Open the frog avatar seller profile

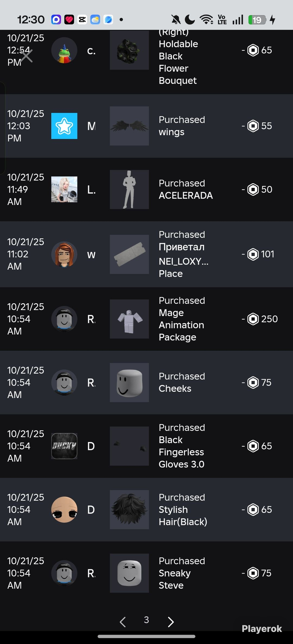pyautogui.click(x=64, y=50)
